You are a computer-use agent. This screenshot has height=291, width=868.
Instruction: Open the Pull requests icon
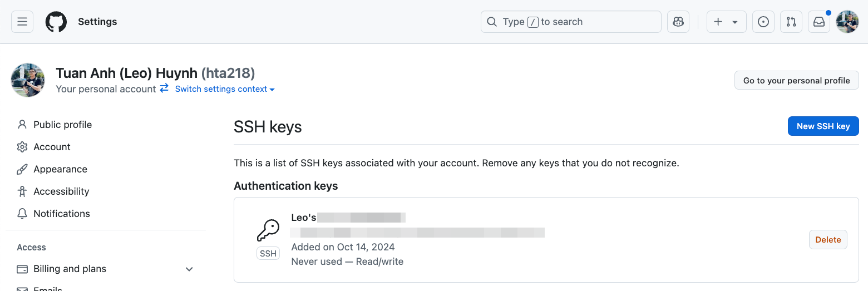click(791, 22)
